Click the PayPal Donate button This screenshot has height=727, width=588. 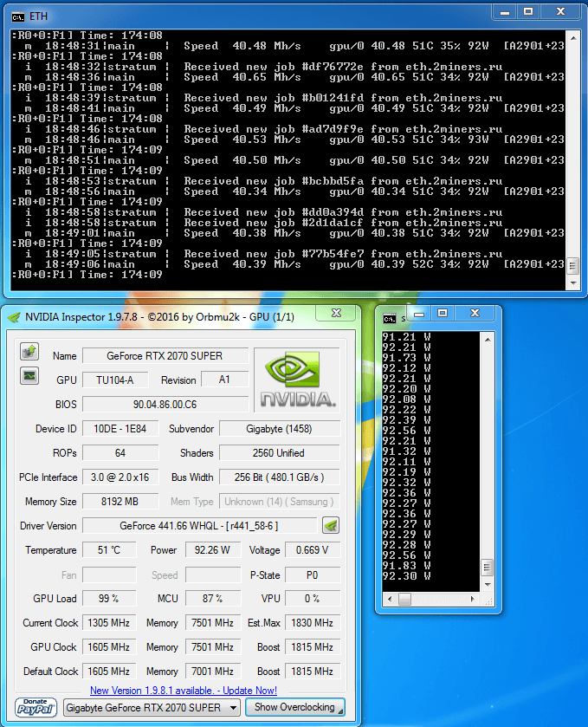point(36,707)
